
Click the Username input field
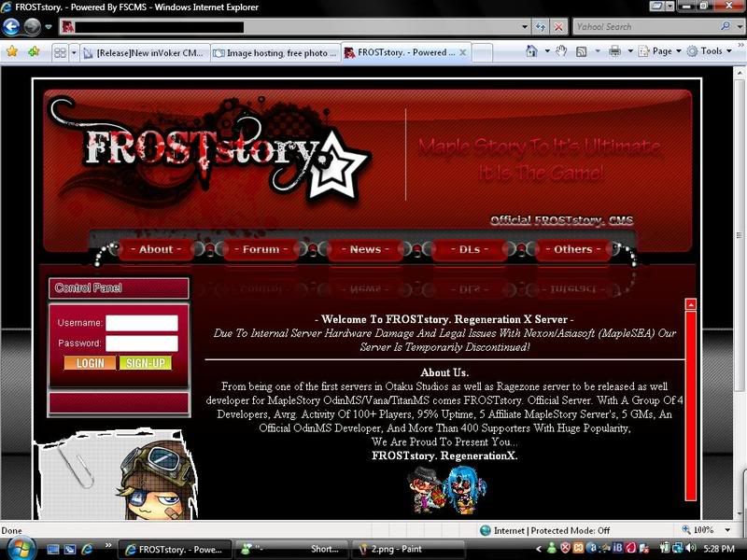[141, 323]
